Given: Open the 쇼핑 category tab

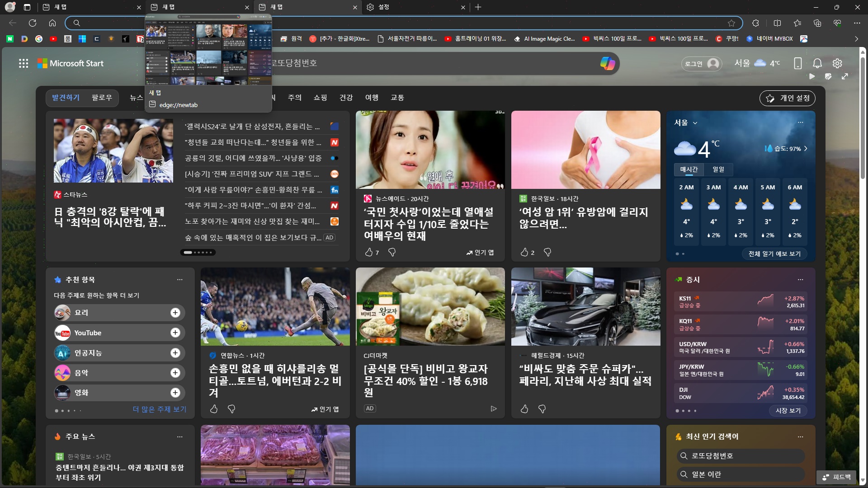Looking at the screenshot, I should (321, 98).
